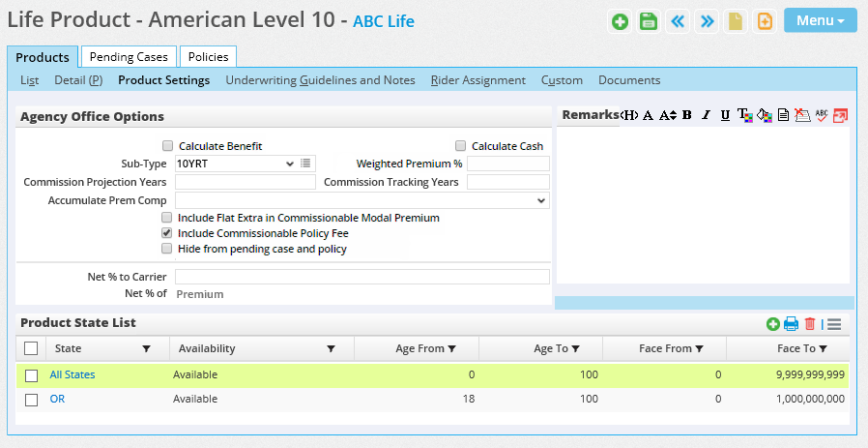
Task: Select the All States row checkbox
Action: click(32, 375)
